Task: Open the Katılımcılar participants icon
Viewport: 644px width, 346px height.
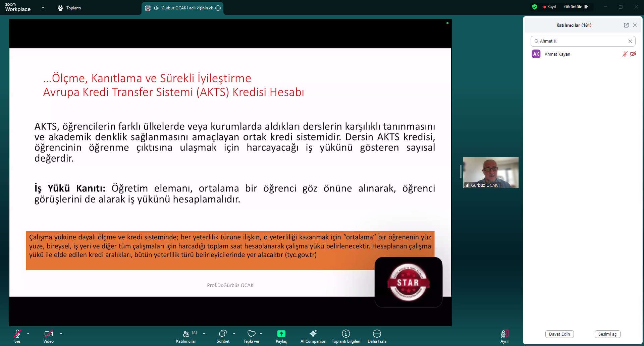Action: 186,334
